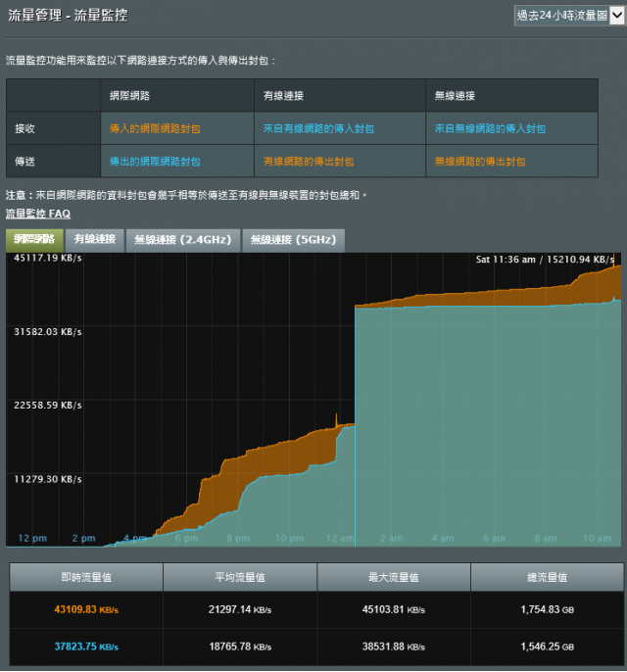Viewport: 627px width, 672px height.
Task: Click the 1,546.25 GB total value
Action: (548, 647)
